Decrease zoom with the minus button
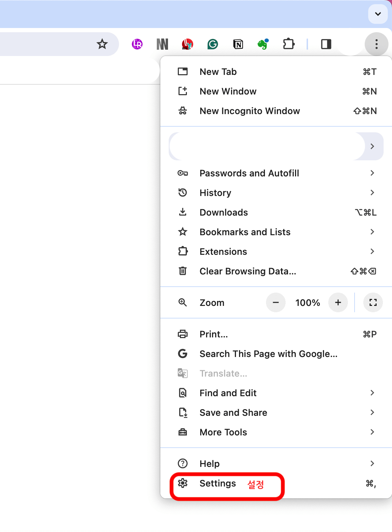Viewport: 392px width, 532px height. coord(276,302)
